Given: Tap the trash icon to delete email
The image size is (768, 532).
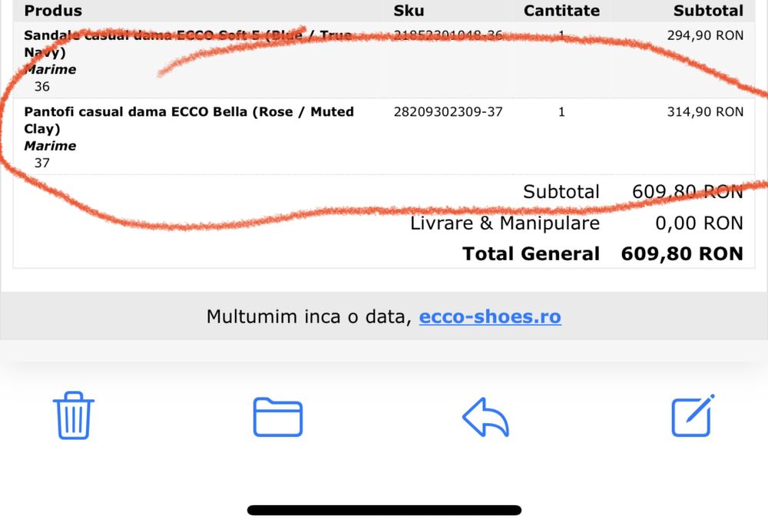Looking at the screenshot, I should 73,415.
